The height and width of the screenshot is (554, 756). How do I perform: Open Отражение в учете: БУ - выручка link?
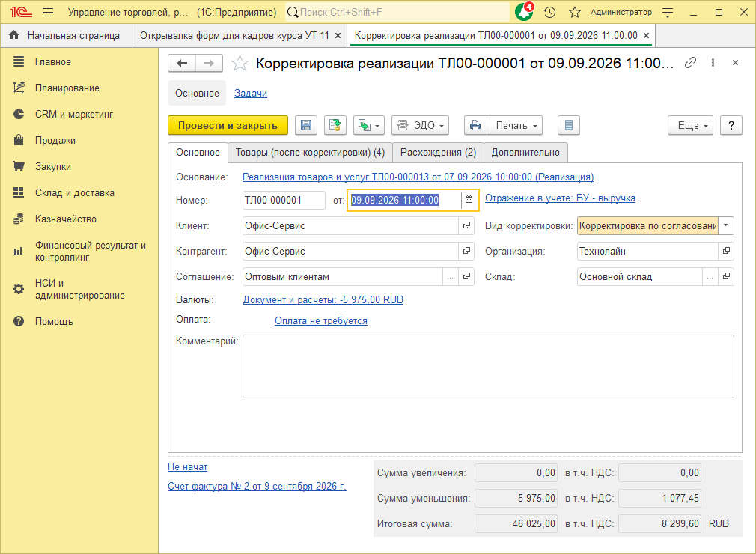560,198
